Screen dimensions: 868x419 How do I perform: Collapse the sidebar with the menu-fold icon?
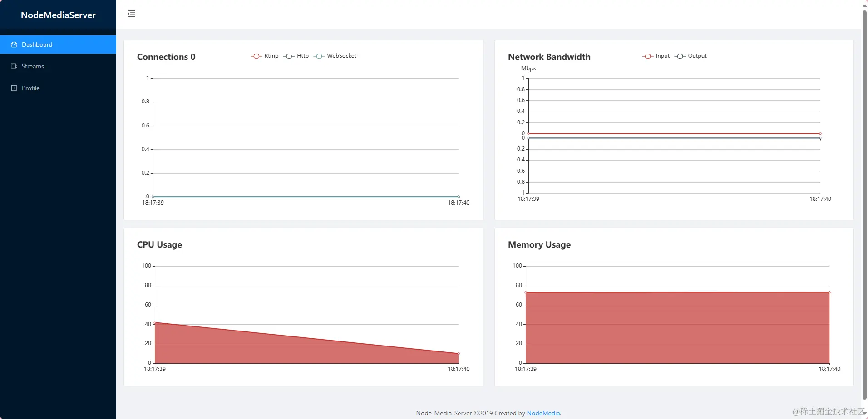tap(131, 14)
